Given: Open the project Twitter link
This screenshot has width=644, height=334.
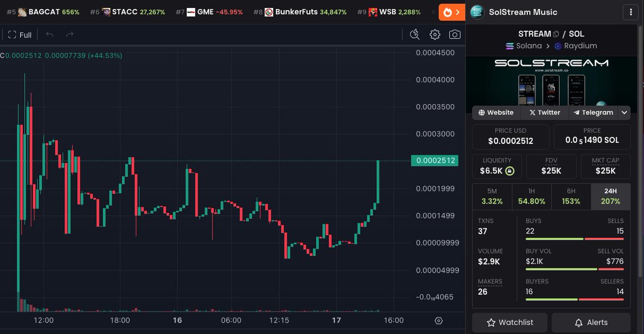Looking at the screenshot, I should coord(544,113).
